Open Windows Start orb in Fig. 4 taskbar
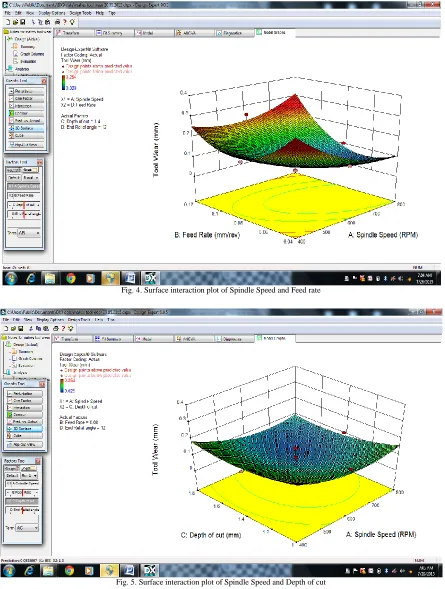 pos(11,278)
